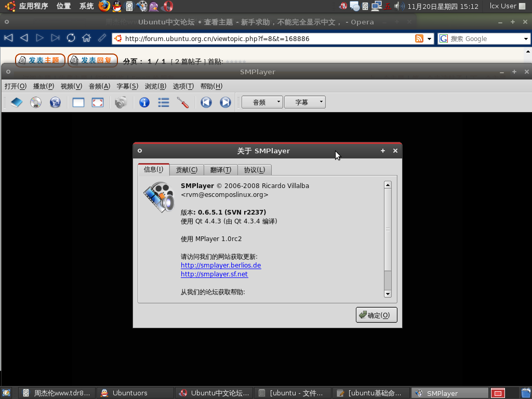This screenshot has height=399, width=532.
Task: Switch to the 翻译(T) tab
Action: click(220, 170)
